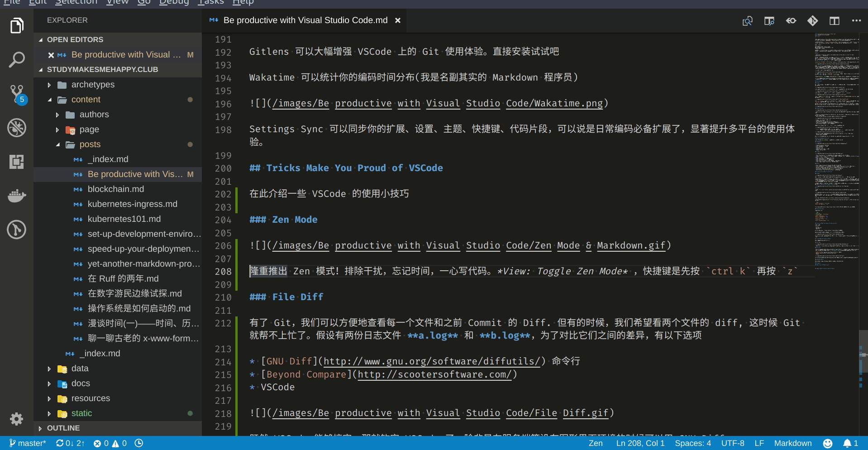Expand the OUTLINE section
Image resolution: width=868 pixels, height=450 pixels.
(118, 428)
